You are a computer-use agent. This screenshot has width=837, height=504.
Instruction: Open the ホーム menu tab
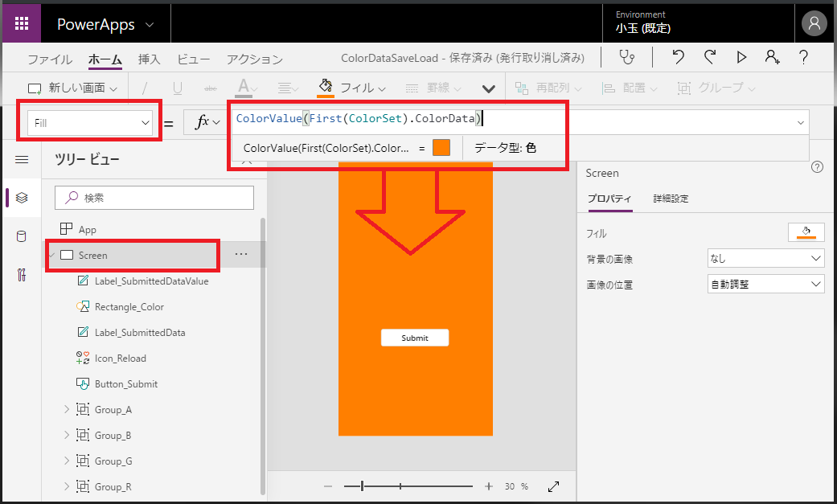pyautogui.click(x=105, y=59)
